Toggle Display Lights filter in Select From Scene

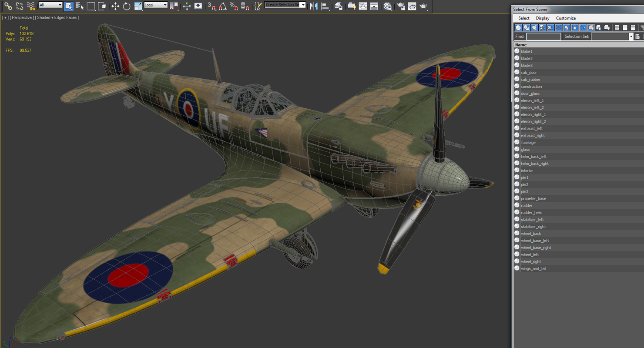pos(534,27)
